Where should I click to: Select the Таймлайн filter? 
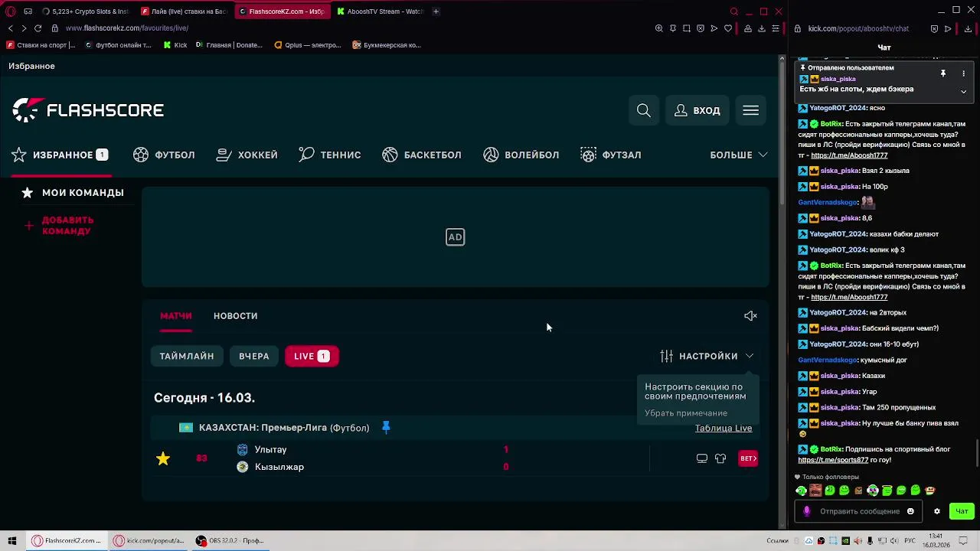pyautogui.click(x=187, y=356)
